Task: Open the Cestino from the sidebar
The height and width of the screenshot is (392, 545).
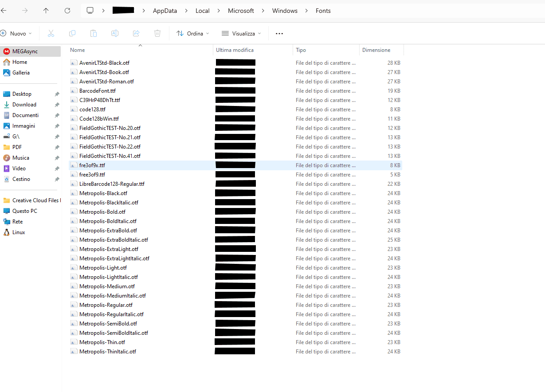Action: (x=21, y=179)
